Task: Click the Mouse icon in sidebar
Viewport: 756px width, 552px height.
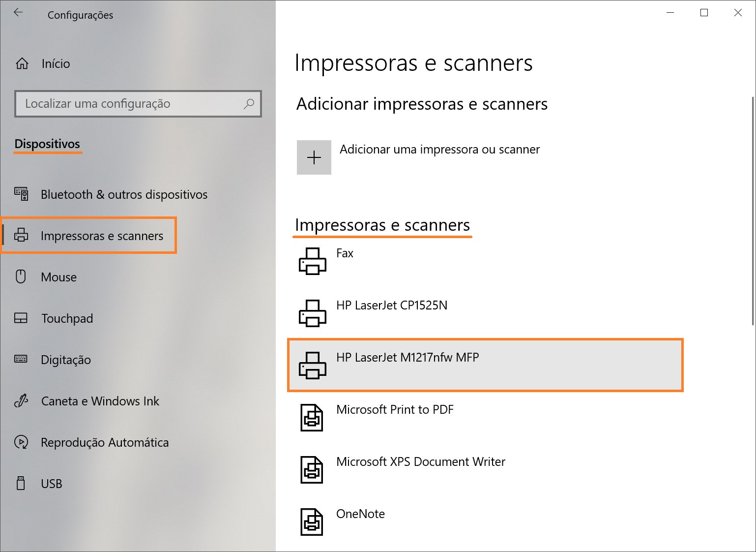Action: pos(21,276)
